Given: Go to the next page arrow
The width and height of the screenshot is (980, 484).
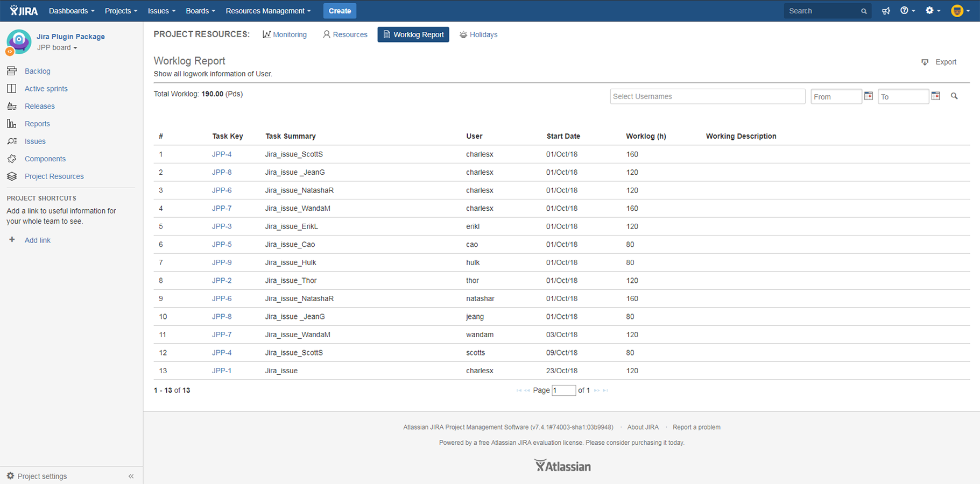Looking at the screenshot, I should pos(596,390).
